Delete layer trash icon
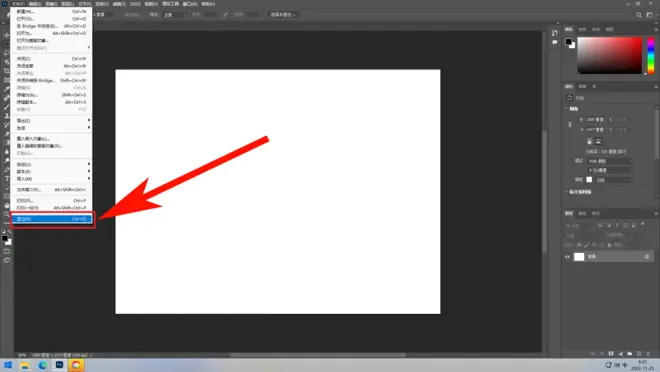Viewport: 660px width, 372px height. tap(648, 353)
